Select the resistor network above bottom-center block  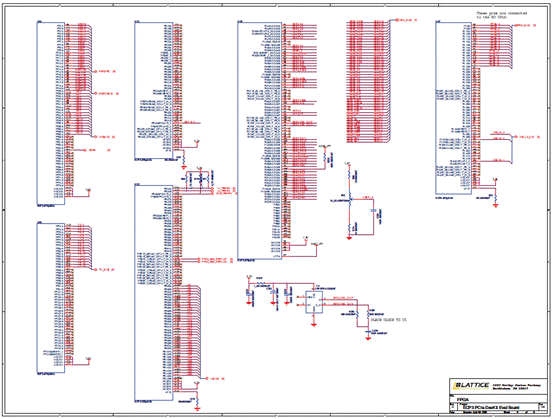199,180
